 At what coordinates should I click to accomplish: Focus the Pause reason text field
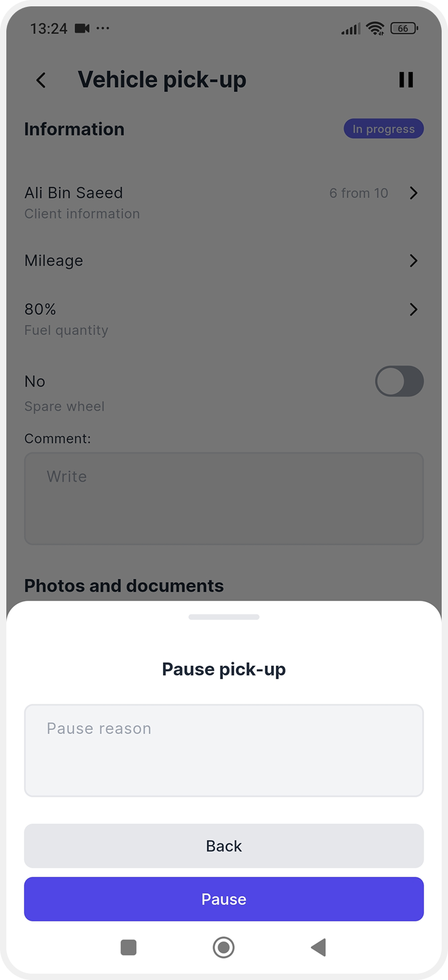pos(224,750)
